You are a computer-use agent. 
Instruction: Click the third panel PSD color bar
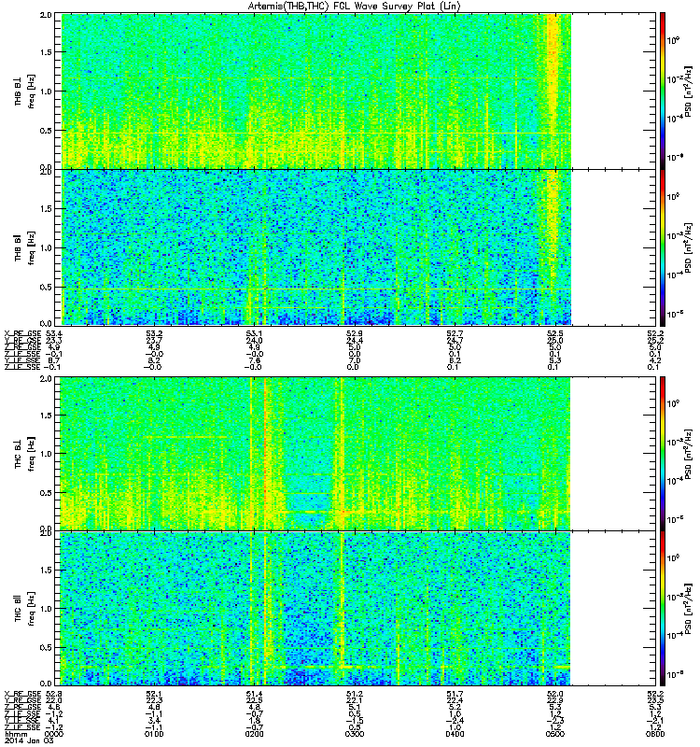[x=663, y=454]
